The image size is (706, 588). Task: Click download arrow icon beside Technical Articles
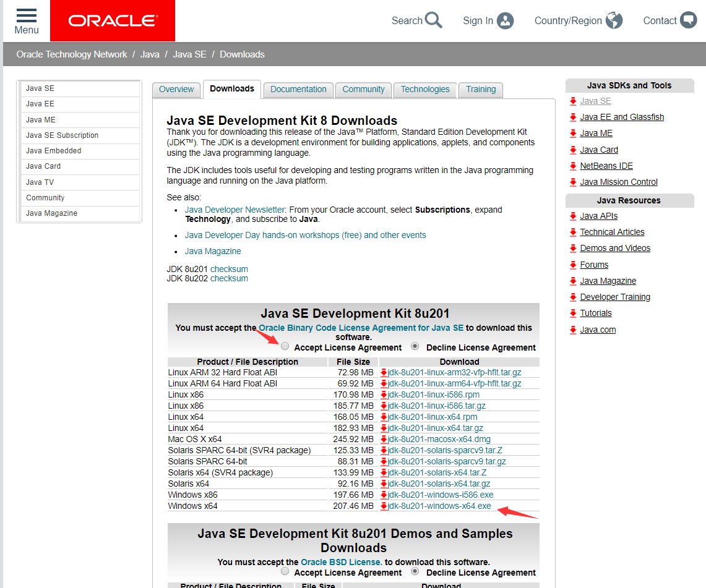pos(573,232)
